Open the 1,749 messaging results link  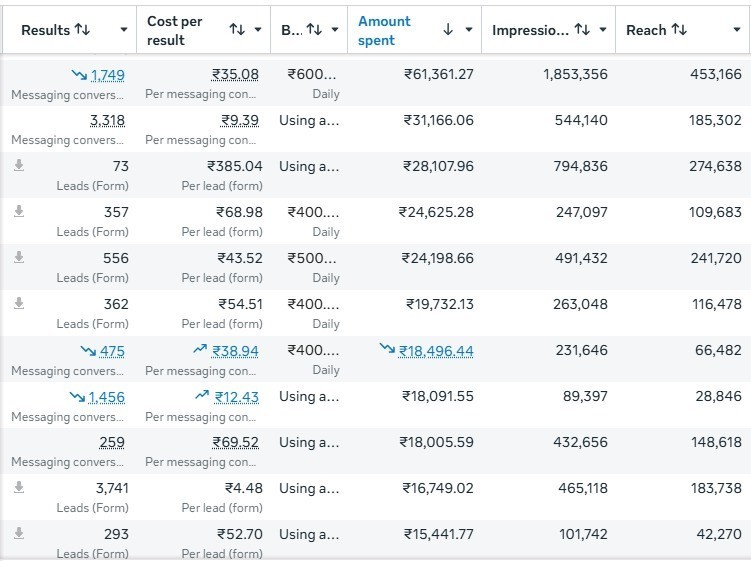tap(107, 75)
